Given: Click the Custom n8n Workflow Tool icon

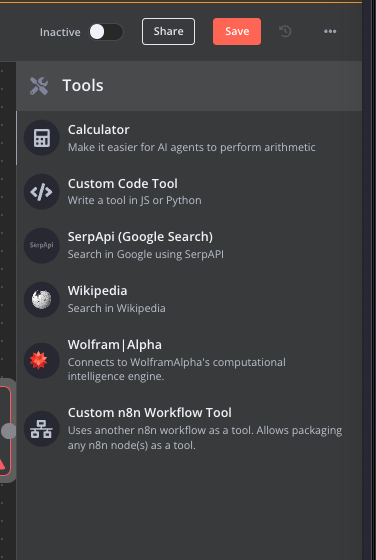Looking at the screenshot, I should coord(42,429).
